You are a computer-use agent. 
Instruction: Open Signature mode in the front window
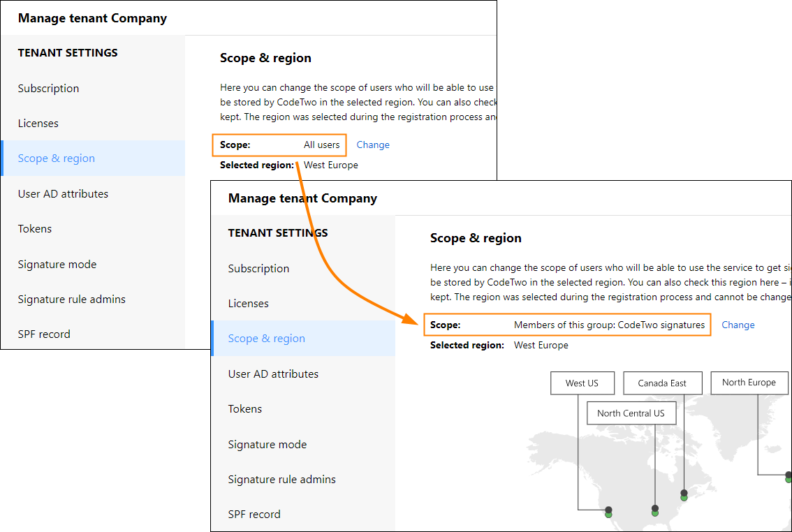pyautogui.click(x=267, y=445)
